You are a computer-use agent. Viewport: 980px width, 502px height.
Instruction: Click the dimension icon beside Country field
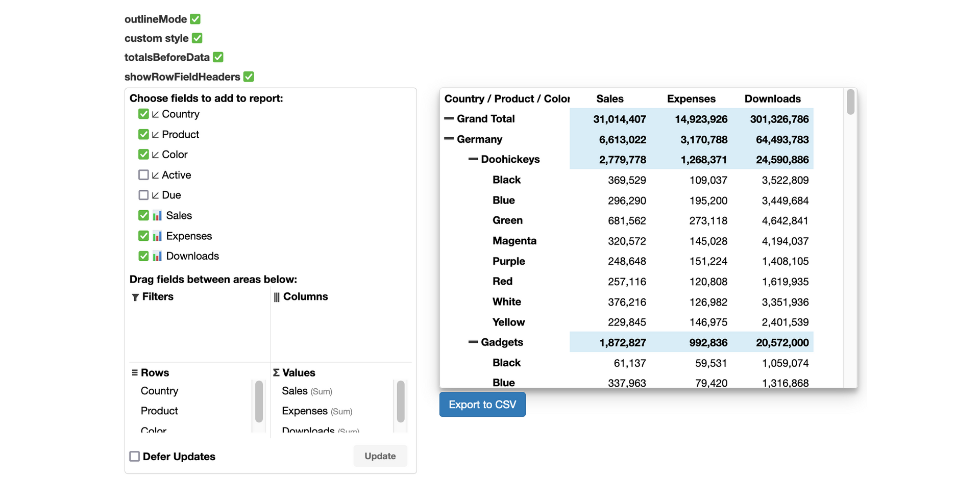point(155,114)
